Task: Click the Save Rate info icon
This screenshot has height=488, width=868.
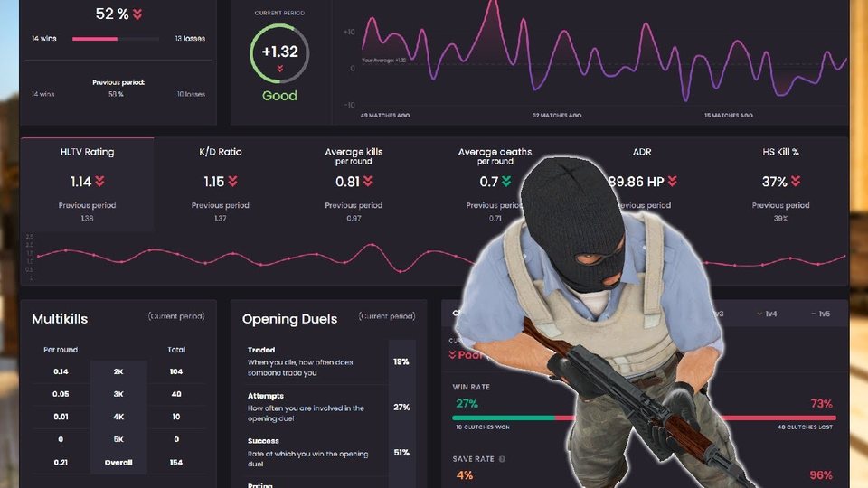Action: 502,459
